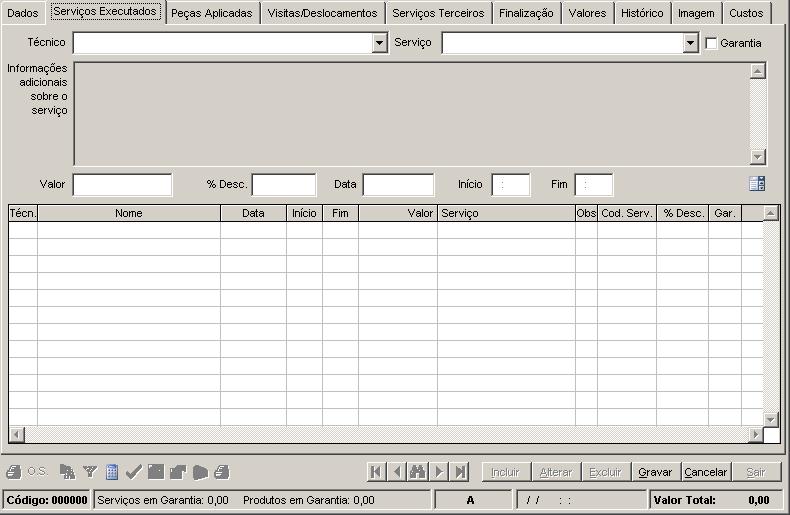This screenshot has width=790, height=515.
Task: Click the Nome column header
Action: pyautogui.click(x=128, y=213)
